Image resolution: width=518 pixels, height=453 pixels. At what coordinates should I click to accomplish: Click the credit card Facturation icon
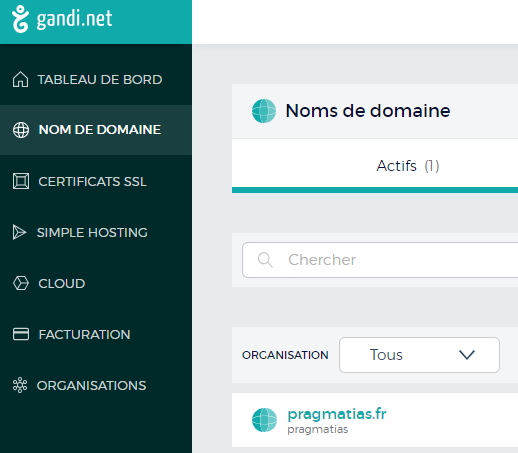pos(21,334)
